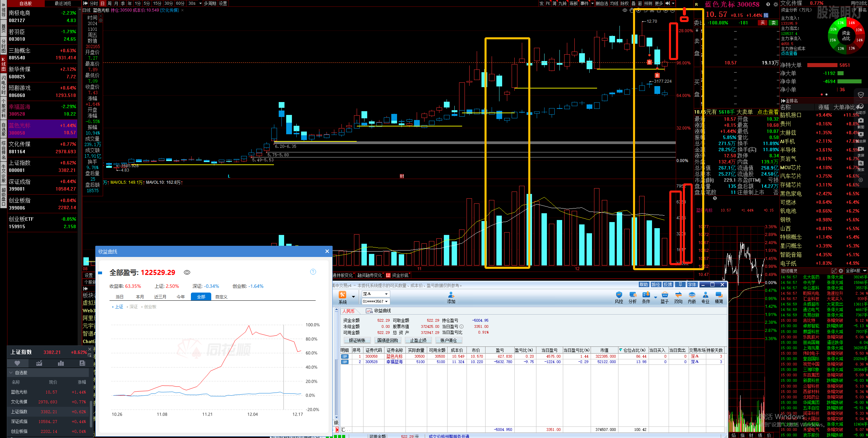Viewport: 868px width, 438px height.
Task: Collapse the 自选股 group in mini panel
Action: pos(11,373)
